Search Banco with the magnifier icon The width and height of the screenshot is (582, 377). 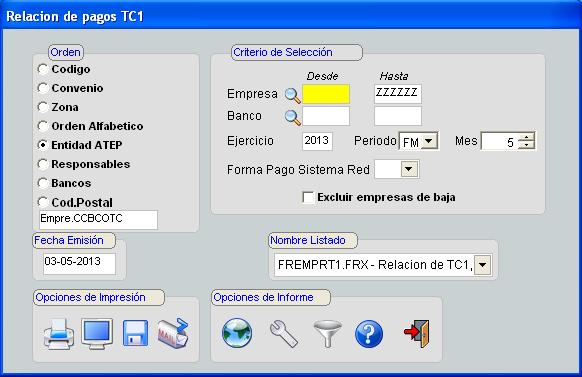tap(292, 118)
